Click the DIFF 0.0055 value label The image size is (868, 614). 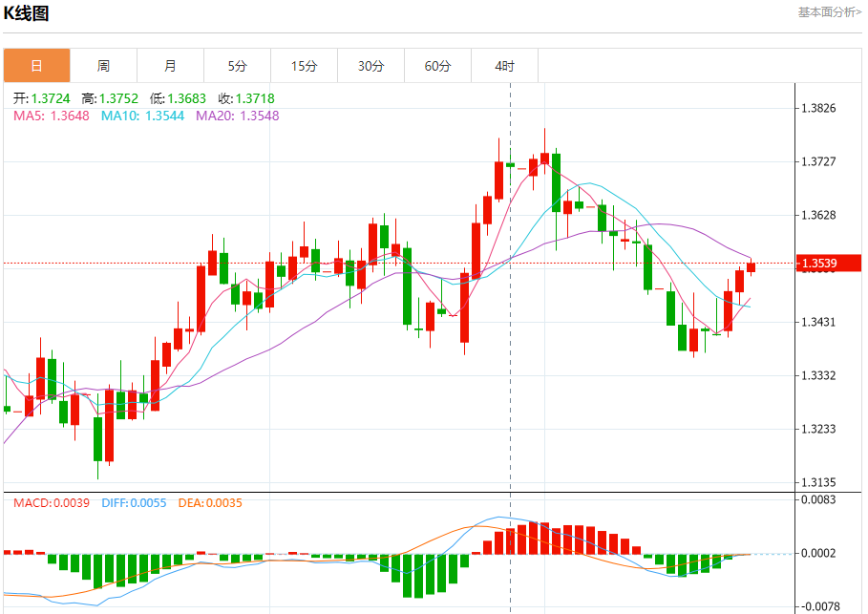click(134, 503)
